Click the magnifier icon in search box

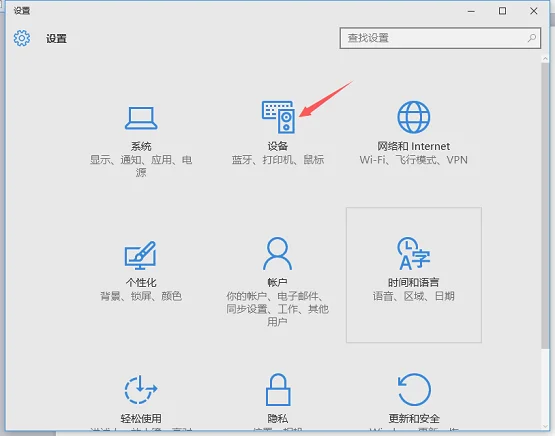click(x=532, y=38)
